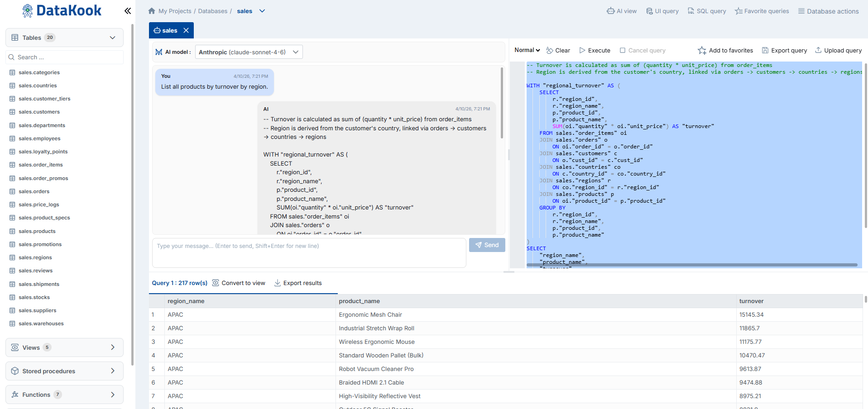Execute the current query
Image resolution: width=868 pixels, height=409 pixels.
coord(594,50)
